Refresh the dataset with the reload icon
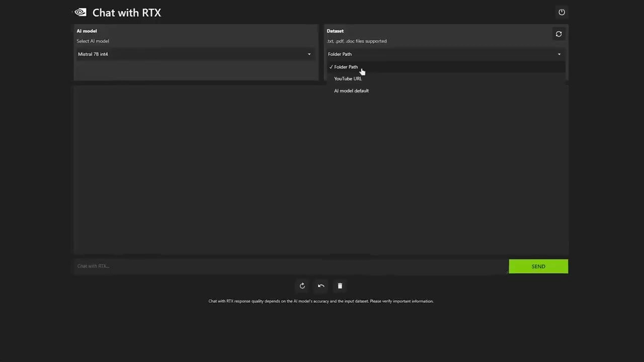 [x=558, y=34]
